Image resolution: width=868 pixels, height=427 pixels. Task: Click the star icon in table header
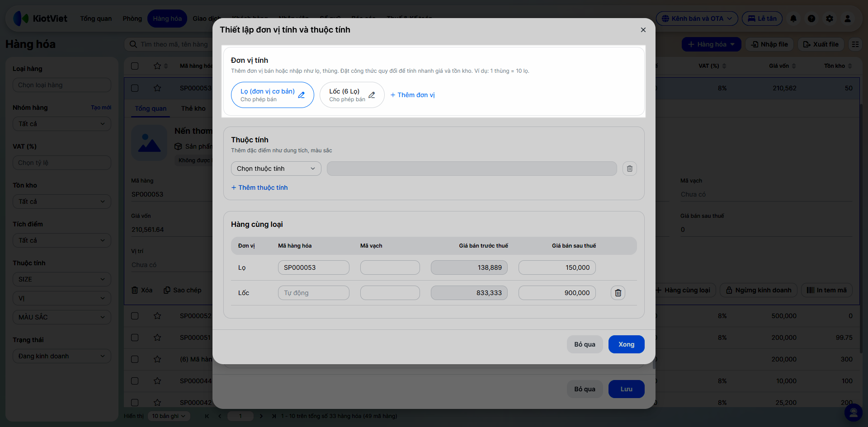click(x=157, y=66)
